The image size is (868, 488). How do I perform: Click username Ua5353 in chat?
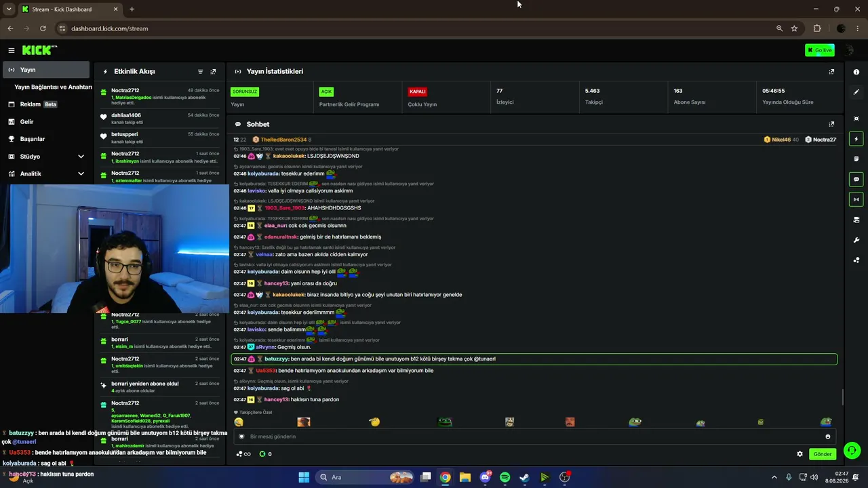tap(266, 371)
